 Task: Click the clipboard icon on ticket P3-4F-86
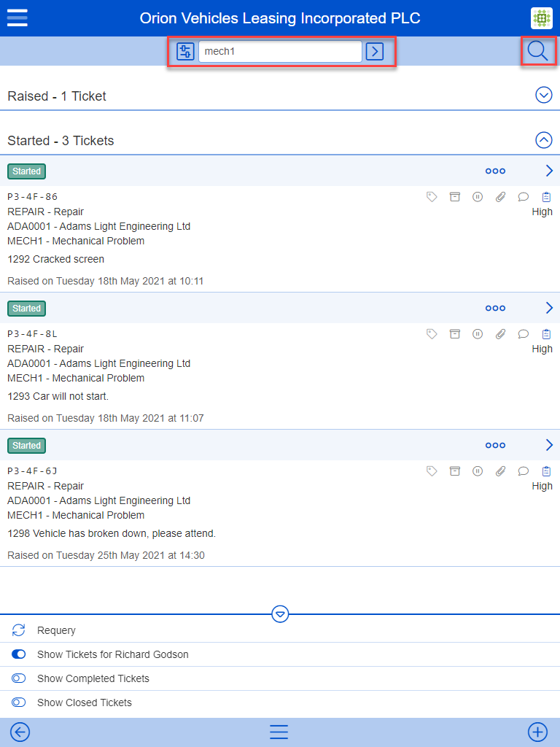tap(546, 197)
